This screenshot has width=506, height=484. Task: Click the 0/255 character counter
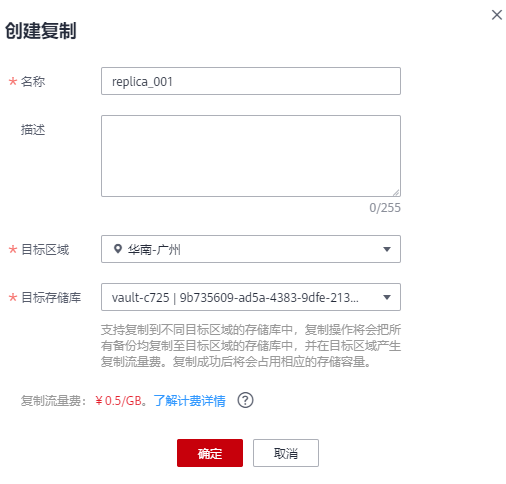(x=385, y=208)
